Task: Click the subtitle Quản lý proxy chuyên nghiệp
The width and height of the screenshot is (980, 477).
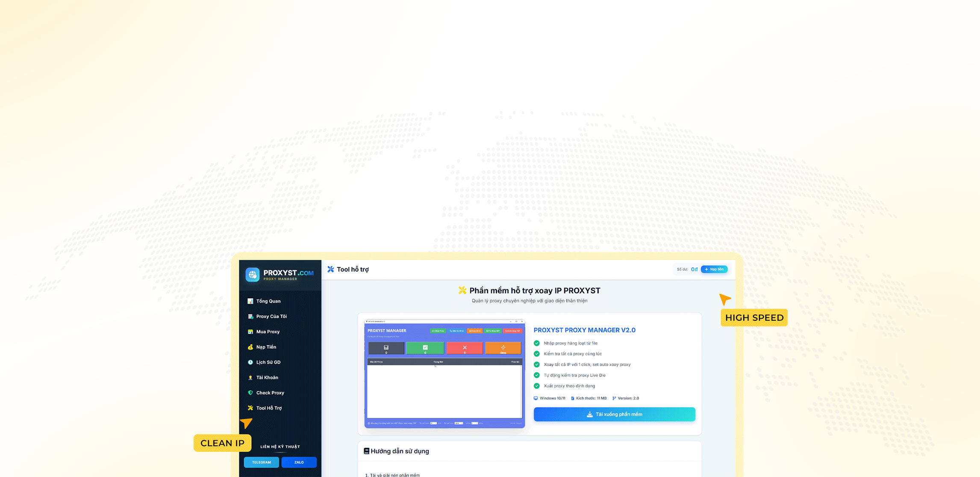Action: coord(529,301)
